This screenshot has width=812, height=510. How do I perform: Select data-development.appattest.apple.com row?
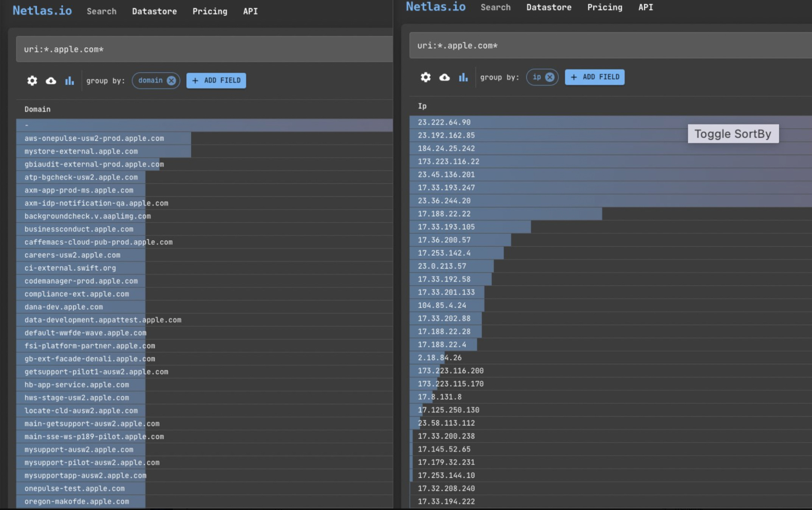point(204,320)
